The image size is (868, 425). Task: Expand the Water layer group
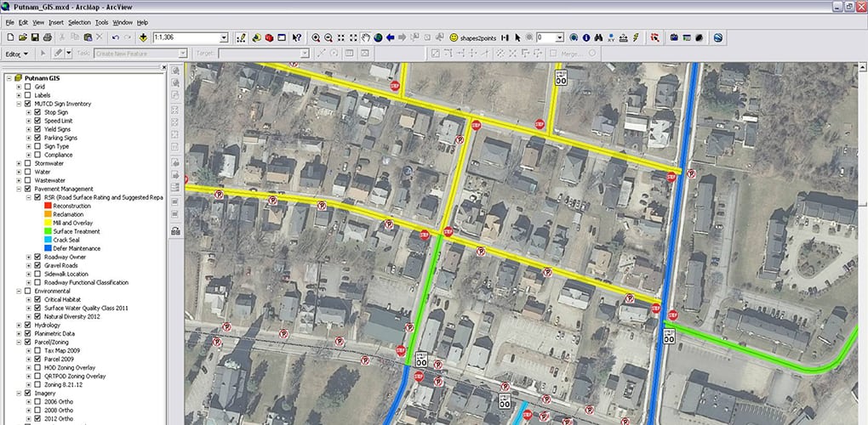pyautogui.click(x=19, y=172)
